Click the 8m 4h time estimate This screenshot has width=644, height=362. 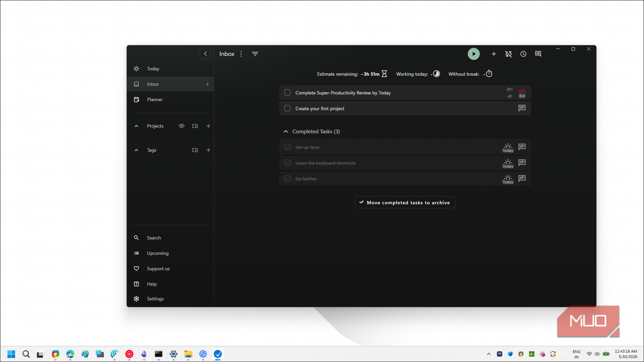click(509, 93)
